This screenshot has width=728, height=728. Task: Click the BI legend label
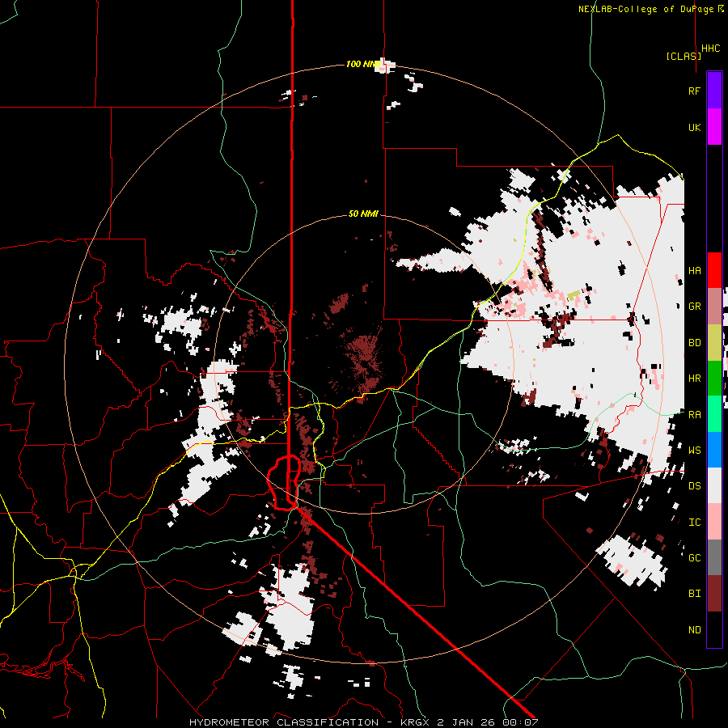tap(694, 594)
